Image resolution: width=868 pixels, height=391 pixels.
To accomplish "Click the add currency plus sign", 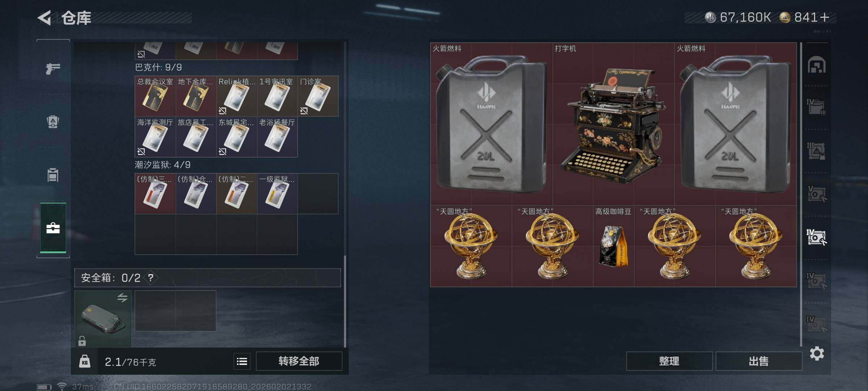I will tap(825, 17).
